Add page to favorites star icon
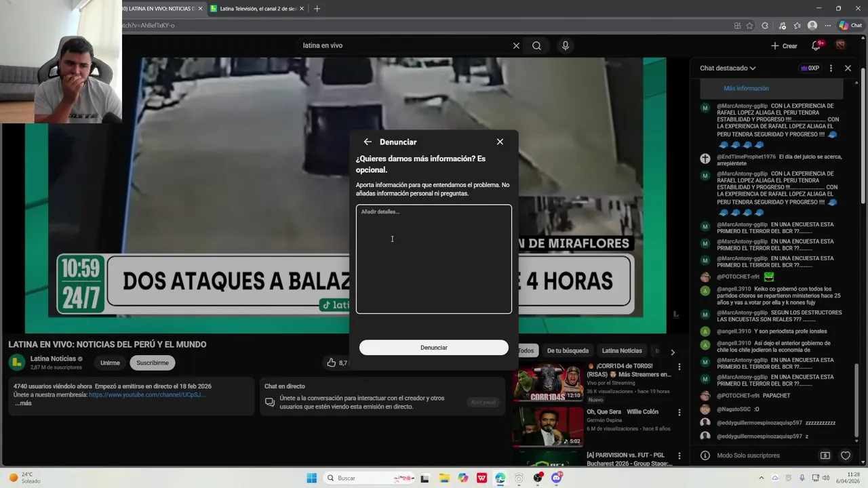The image size is (868, 488). [x=749, y=26]
